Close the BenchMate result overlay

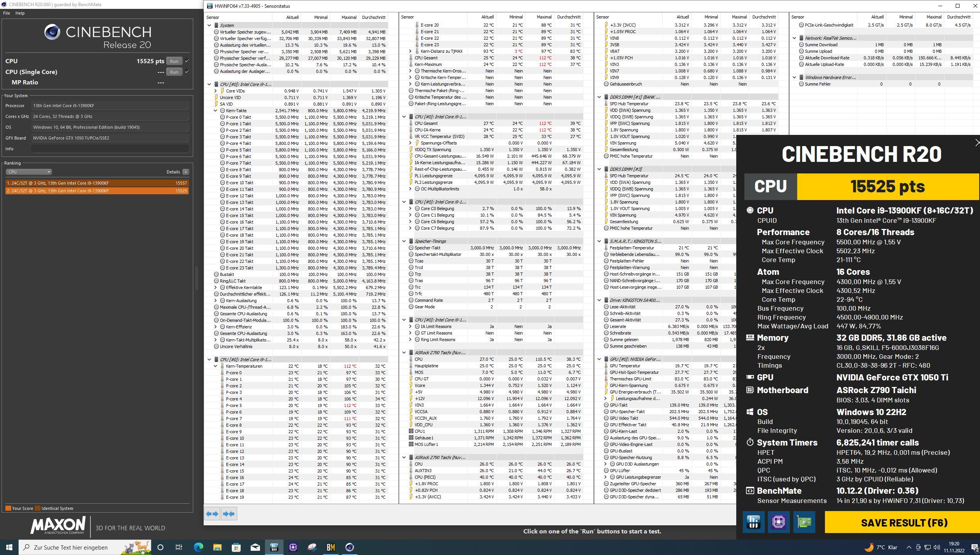pyautogui.click(x=977, y=143)
